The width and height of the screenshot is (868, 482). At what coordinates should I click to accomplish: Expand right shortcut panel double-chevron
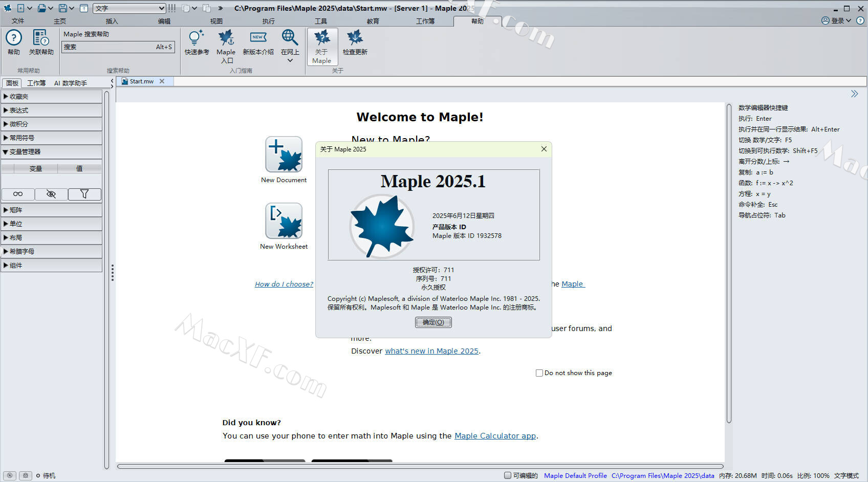[x=854, y=94]
